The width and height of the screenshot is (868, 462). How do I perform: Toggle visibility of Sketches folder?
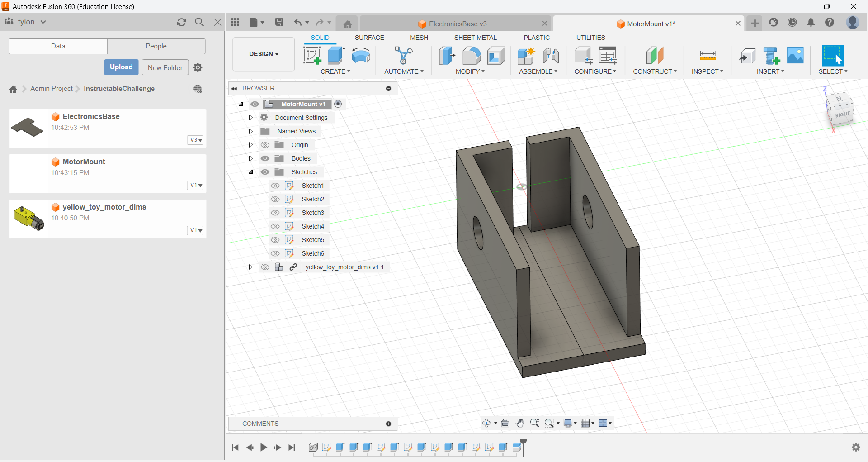pyautogui.click(x=265, y=172)
